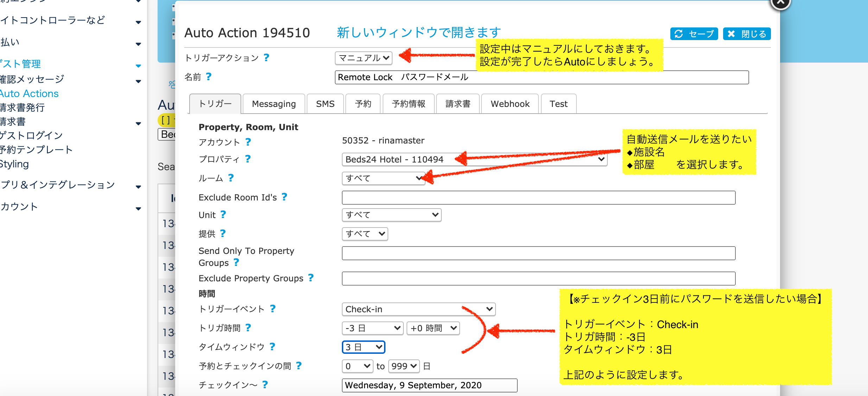Click help icon next to アカウント
868x396 pixels.
coord(248,142)
